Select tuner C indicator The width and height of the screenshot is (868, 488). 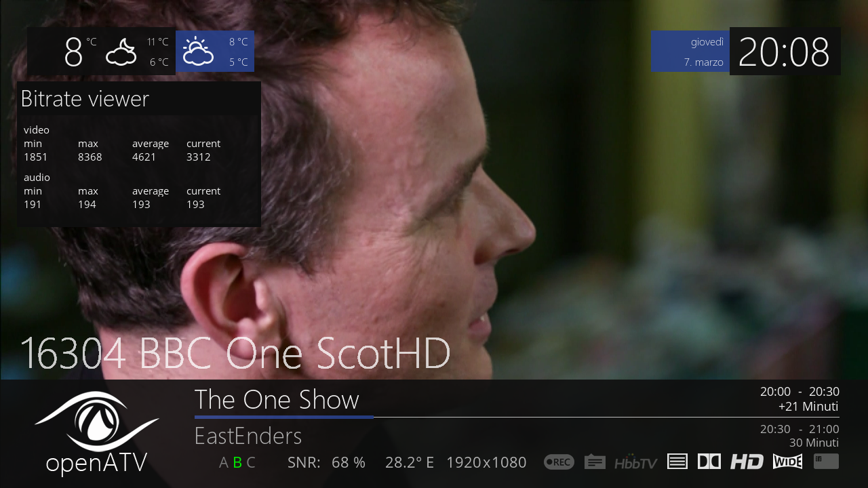(251, 463)
